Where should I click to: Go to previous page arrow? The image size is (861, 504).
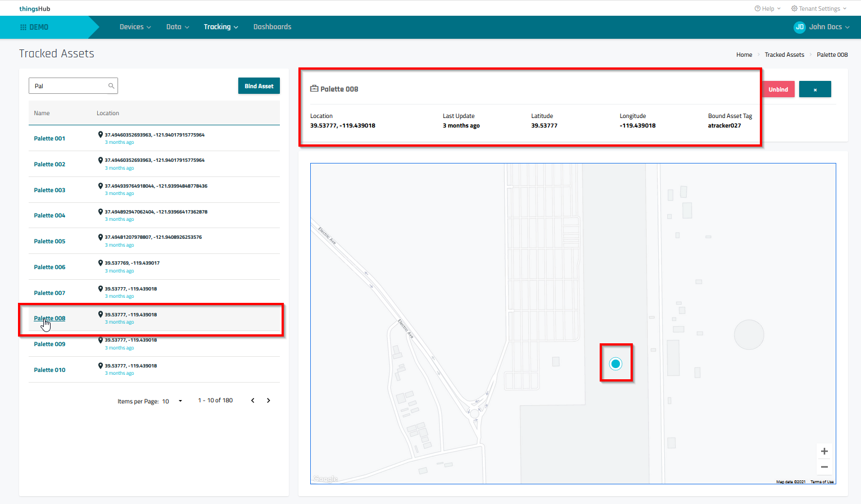pos(253,401)
